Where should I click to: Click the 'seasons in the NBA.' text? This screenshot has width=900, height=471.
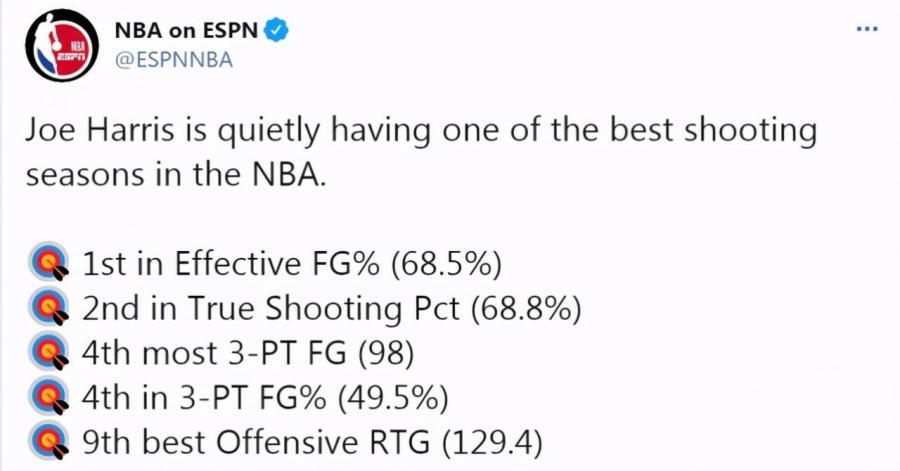click(x=176, y=174)
